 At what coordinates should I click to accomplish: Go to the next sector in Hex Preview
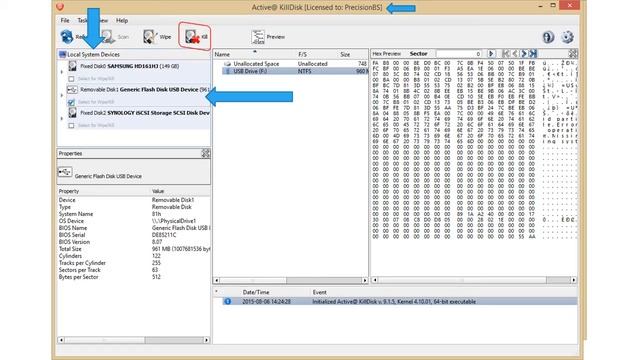point(524,53)
